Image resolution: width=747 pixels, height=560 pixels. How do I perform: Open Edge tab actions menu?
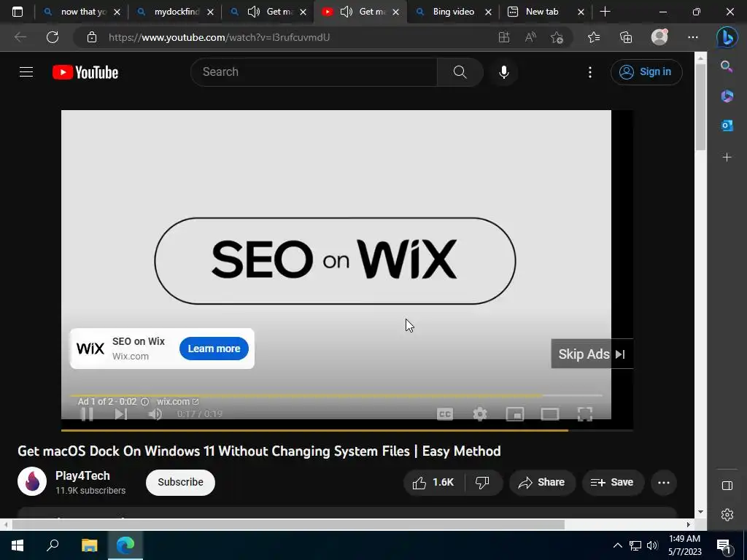(x=18, y=12)
